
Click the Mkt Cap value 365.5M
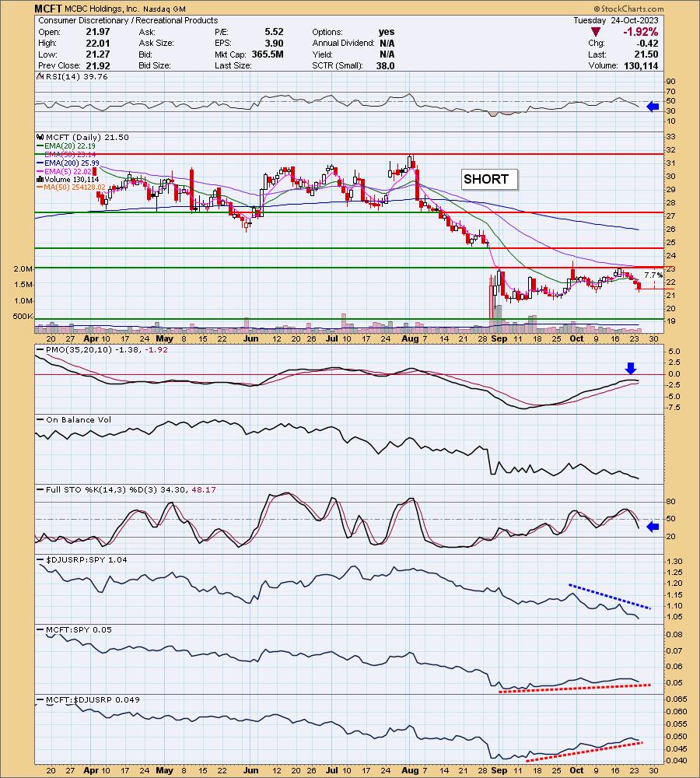[268, 54]
